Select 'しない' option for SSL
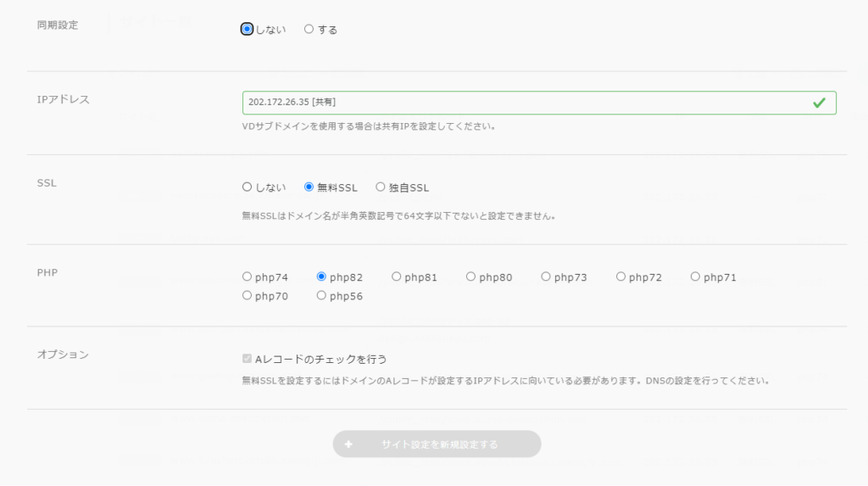The height and width of the screenshot is (486, 868). 248,187
